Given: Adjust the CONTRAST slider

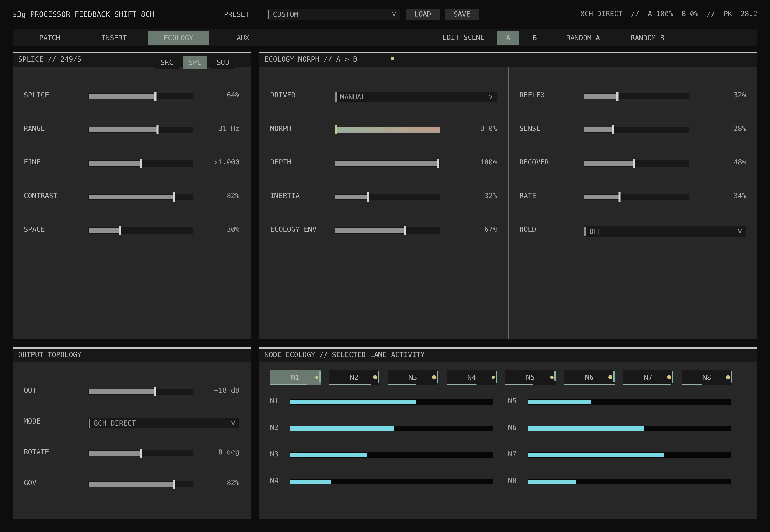Looking at the screenshot, I should click(141, 197).
